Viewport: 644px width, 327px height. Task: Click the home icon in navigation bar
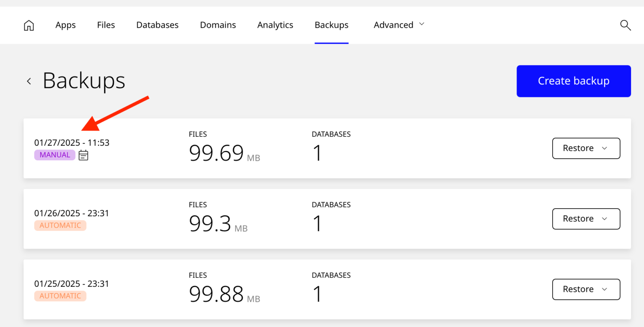29,26
